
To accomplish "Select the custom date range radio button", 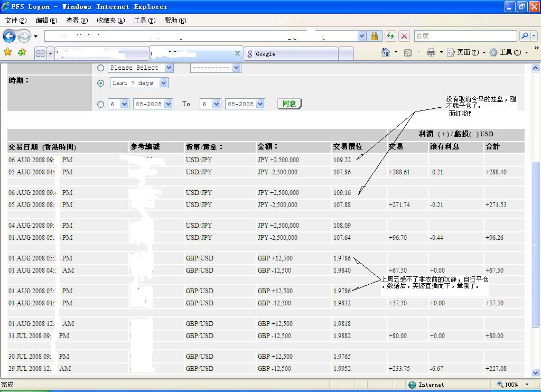I will point(100,104).
